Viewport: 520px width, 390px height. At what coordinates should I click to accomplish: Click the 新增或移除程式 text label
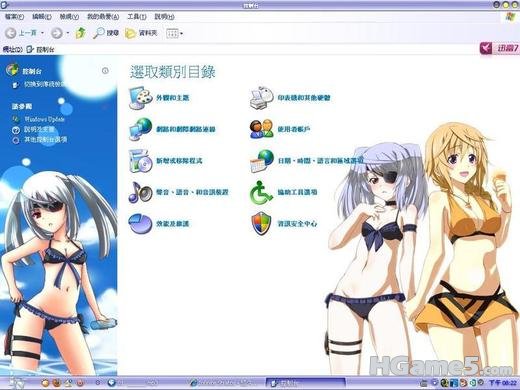(179, 161)
